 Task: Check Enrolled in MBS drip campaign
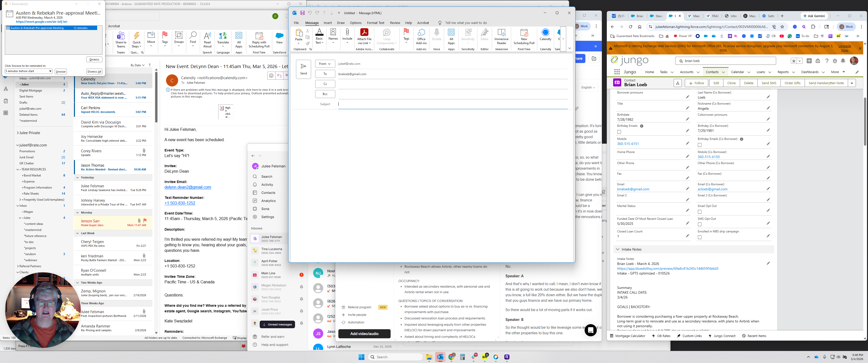699,237
